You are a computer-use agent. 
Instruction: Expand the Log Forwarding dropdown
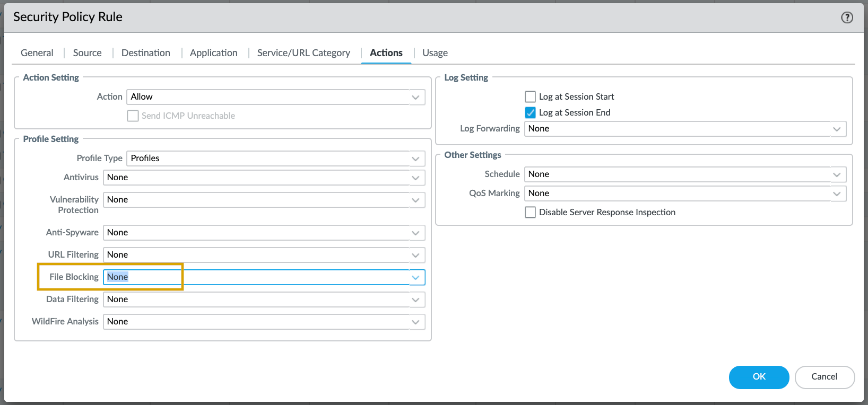click(837, 129)
